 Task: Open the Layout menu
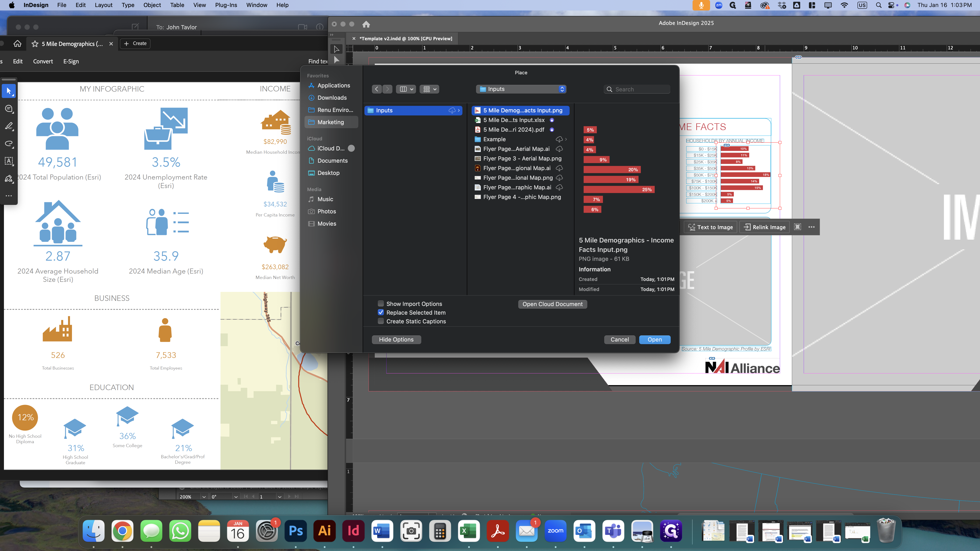pos(103,5)
